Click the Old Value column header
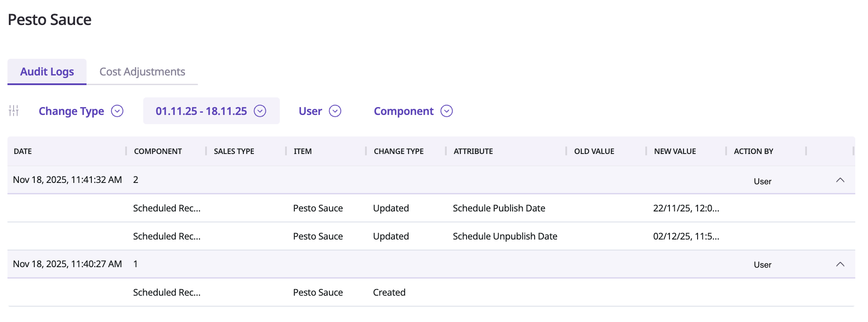Screen dimensions: 868x322 click(594, 151)
